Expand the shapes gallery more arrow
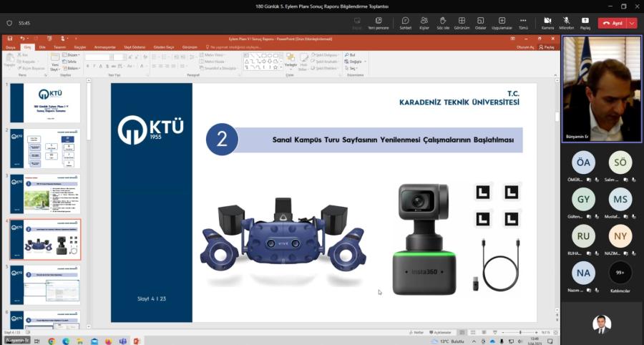Viewport: 644px width, 345px height. point(281,67)
